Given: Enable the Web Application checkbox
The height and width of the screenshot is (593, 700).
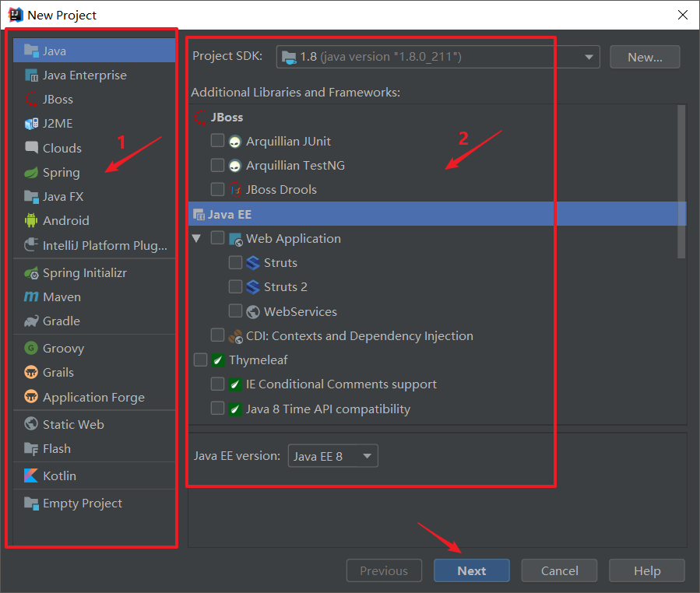Looking at the screenshot, I should [x=217, y=238].
